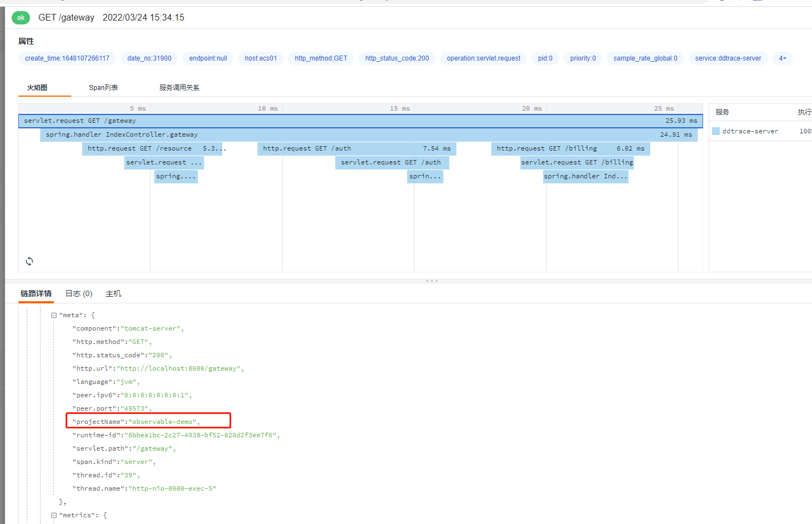This screenshot has height=524, width=812.
Task: Click the service:ddtrace-server attribute tag
Action: coord(728,58)
